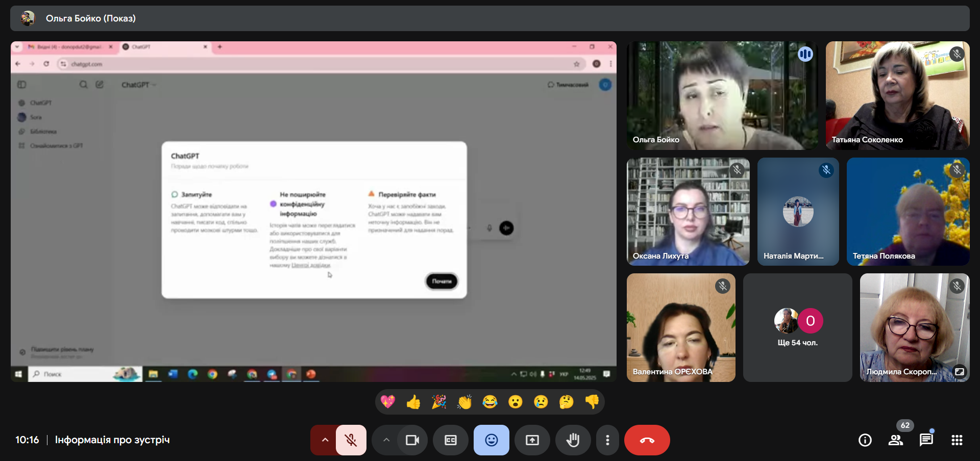This screenshot has height=461, width=980.
Task: Send the clapping hands reaction
Action: point(464,402)
